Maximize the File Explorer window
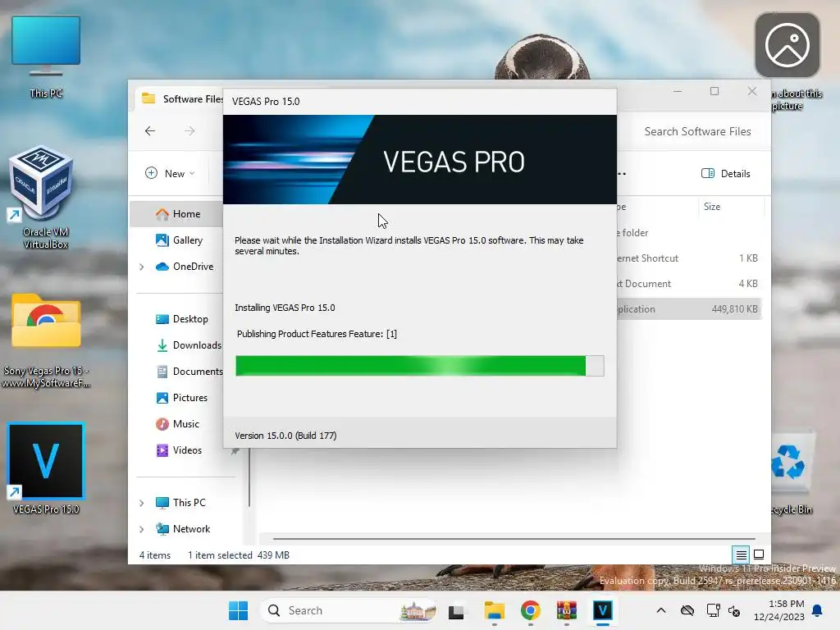 click(x=714, y=92)
